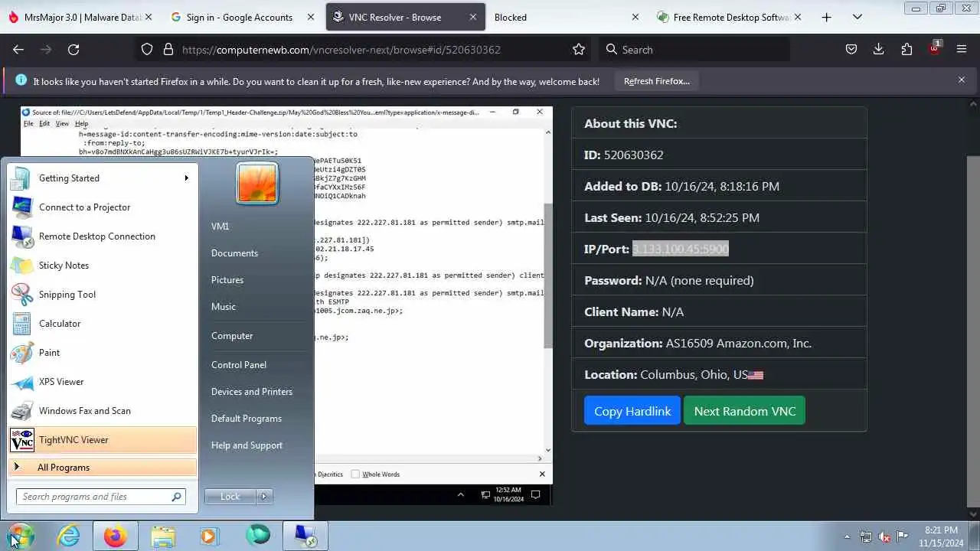
Task: Click the Next Random VNC button
Action: pos(745,411)
